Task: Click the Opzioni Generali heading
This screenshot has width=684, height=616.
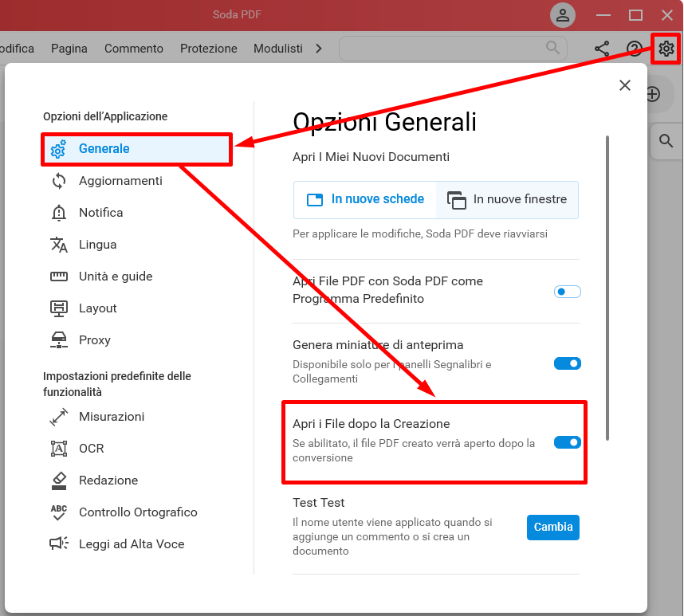Action: point(384,122)
